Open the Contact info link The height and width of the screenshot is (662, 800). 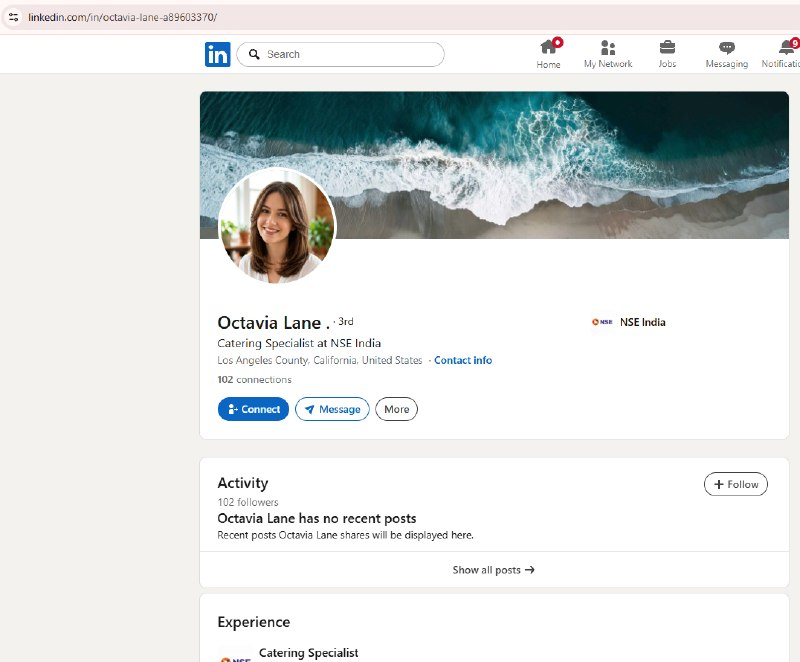(x=463, y=360)
